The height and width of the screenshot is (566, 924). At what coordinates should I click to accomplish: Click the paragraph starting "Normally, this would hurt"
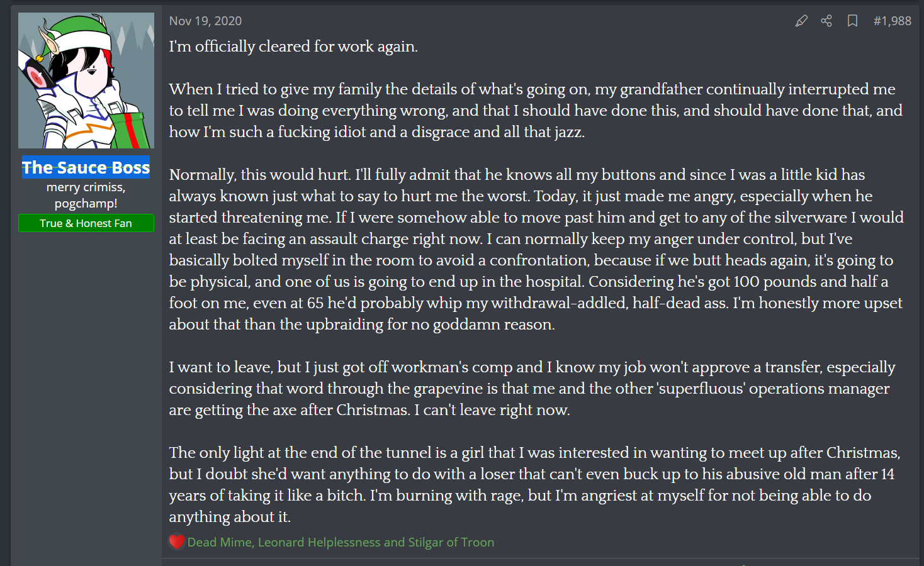coord(535,250)
